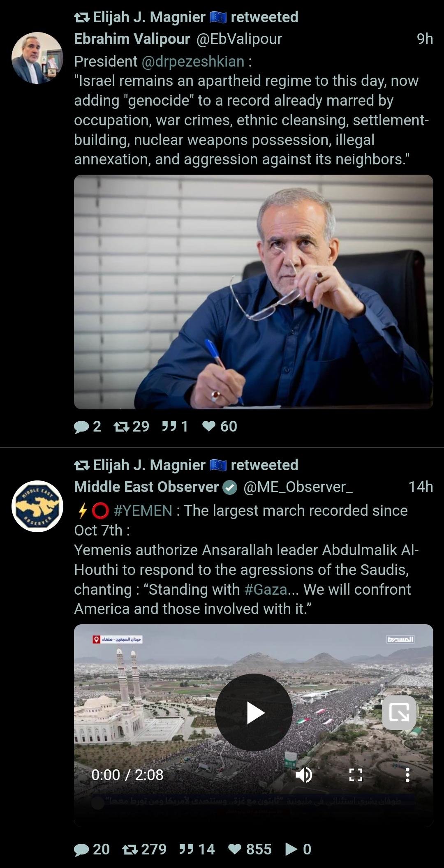Image resolution: width=444 pixels, height=868 pixels.
Task: Open the Middle East Observer profile picture
Action: pyautogui.click(x=37, y=506)
